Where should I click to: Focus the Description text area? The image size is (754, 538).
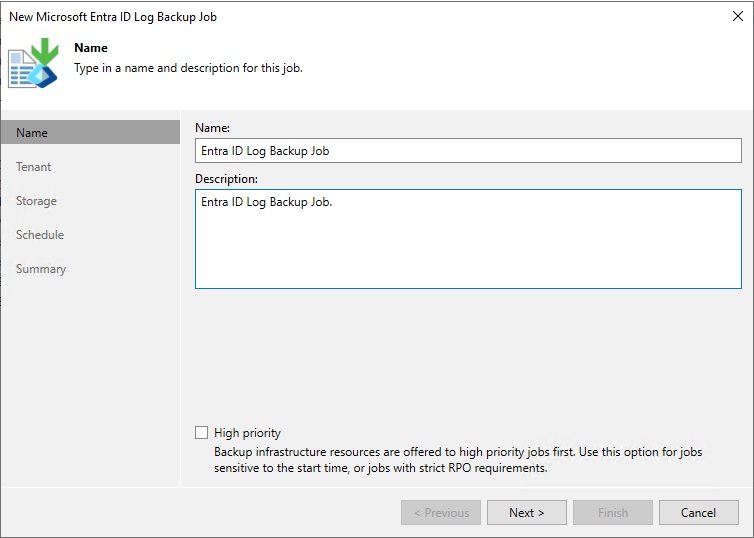coord(468,240)
